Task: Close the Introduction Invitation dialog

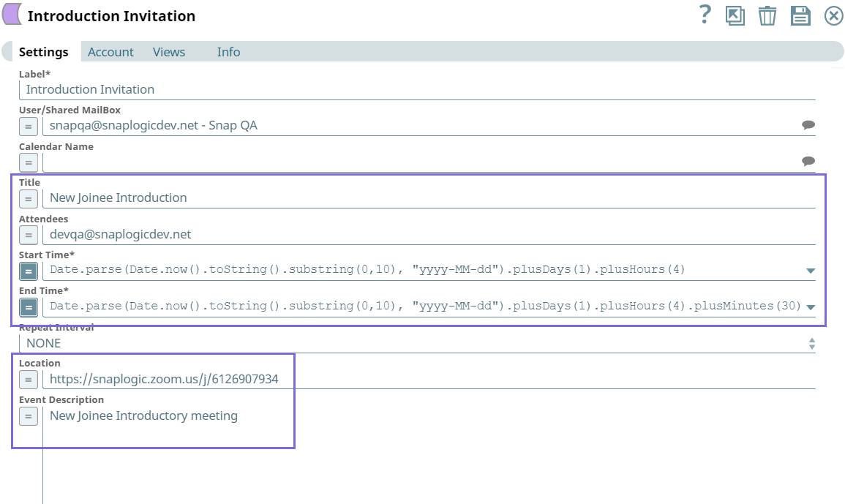Action: [x=834, y=15]
